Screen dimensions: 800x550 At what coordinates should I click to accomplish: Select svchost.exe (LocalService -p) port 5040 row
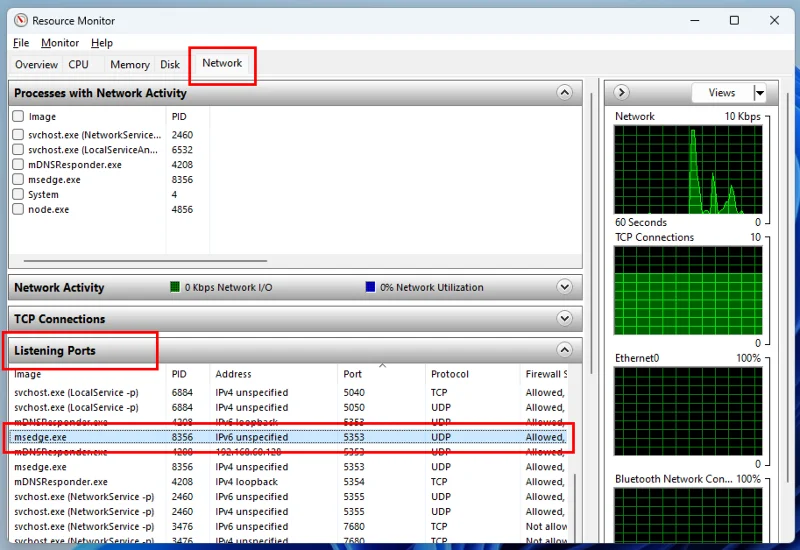tap(288, 392)
